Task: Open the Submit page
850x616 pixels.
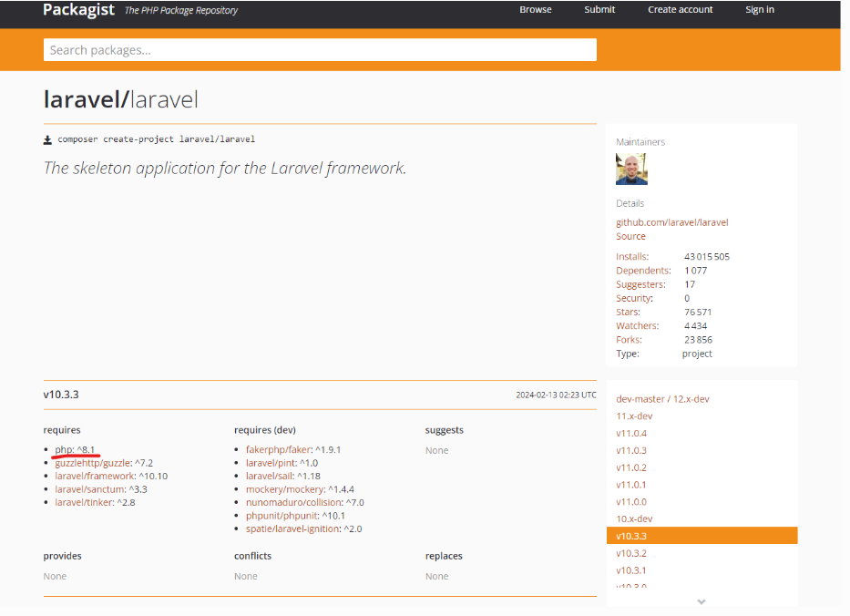Action: click(599, 10)
